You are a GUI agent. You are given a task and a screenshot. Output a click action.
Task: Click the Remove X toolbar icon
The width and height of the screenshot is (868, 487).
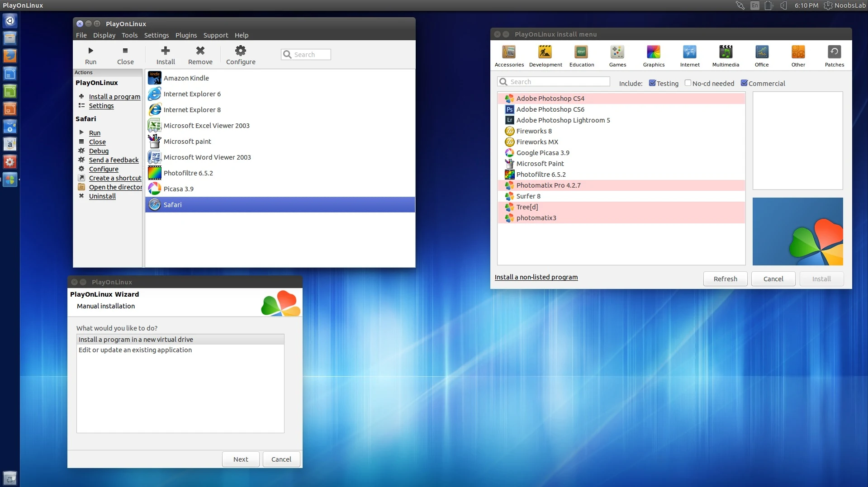pos(200,55)
